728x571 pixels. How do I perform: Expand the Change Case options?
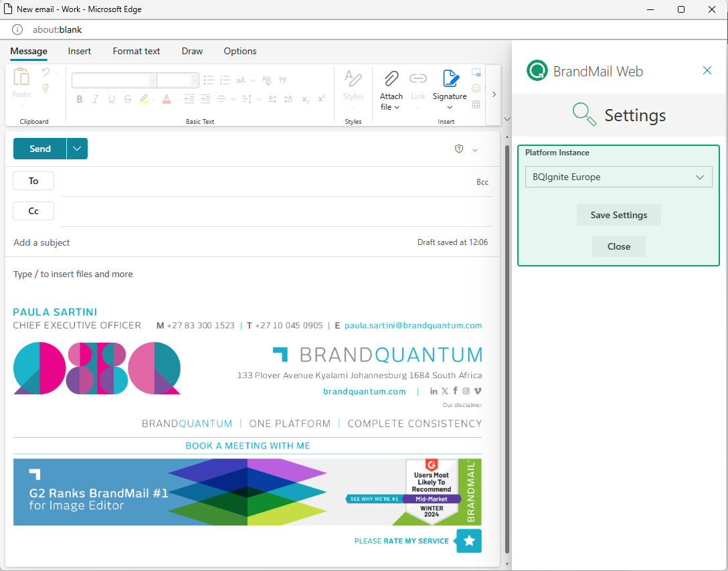(252, 80)
